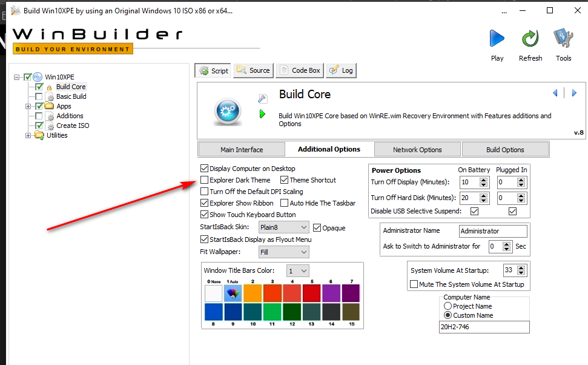Screen dimensions: 588x365
Task: Toggle the Opaque checkbox
Action: (x=317, y=227)
